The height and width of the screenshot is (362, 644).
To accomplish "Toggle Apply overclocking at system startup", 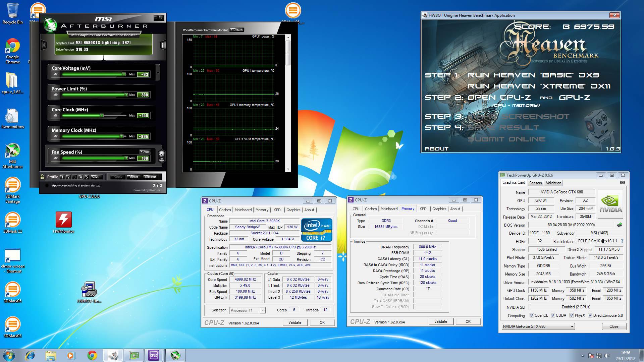I will [x=47, y=185].
